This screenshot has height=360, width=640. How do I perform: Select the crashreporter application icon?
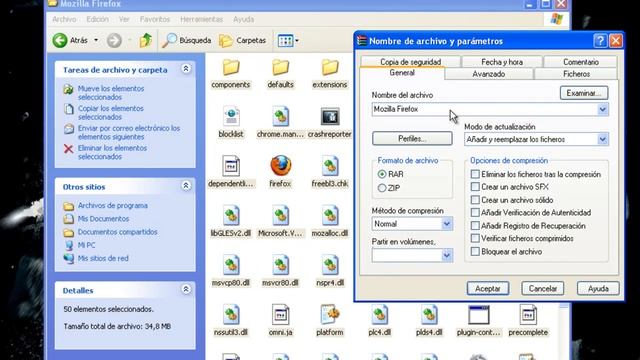(330, 117)
